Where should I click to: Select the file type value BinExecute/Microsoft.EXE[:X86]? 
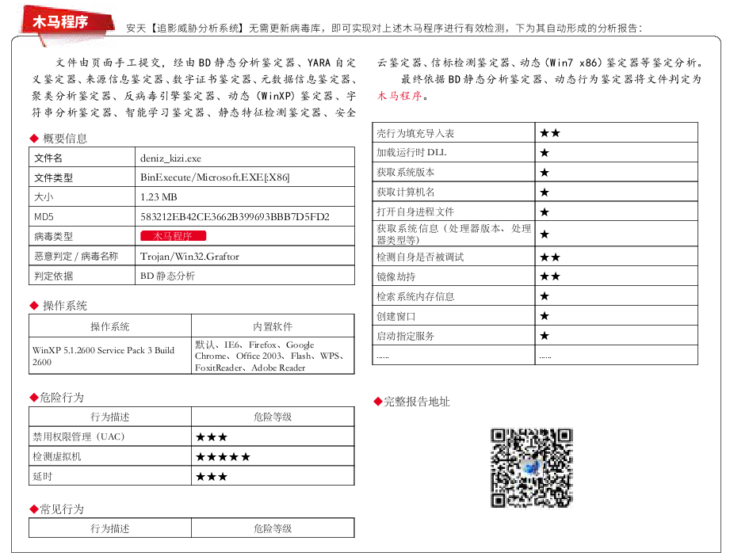pyautogui.click(x=215, y=177)
